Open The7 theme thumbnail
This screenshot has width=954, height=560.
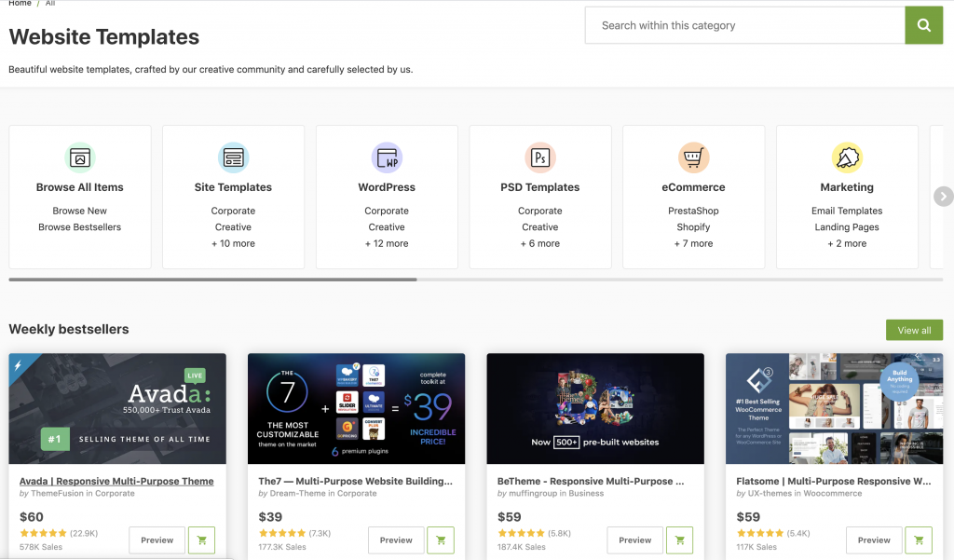(357, 408)
